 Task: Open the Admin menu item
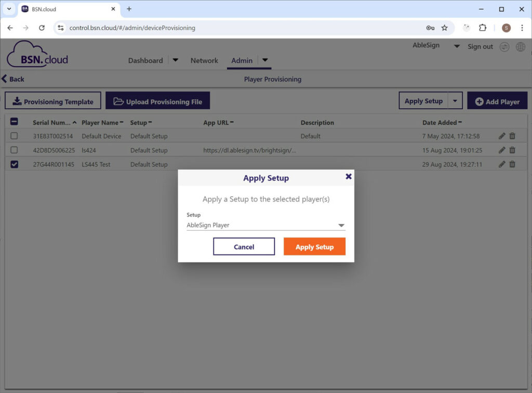click(242, 60)
